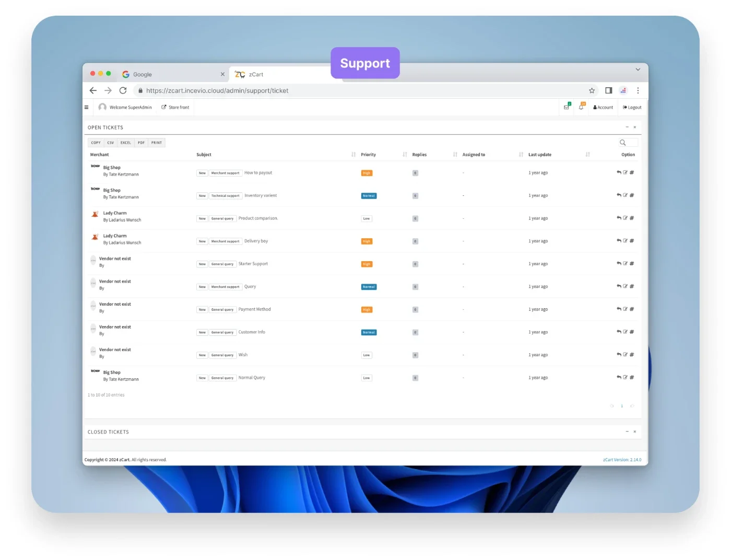Print the tickets table with PRINT
The image size is (731, 560).
click(157, 143)
